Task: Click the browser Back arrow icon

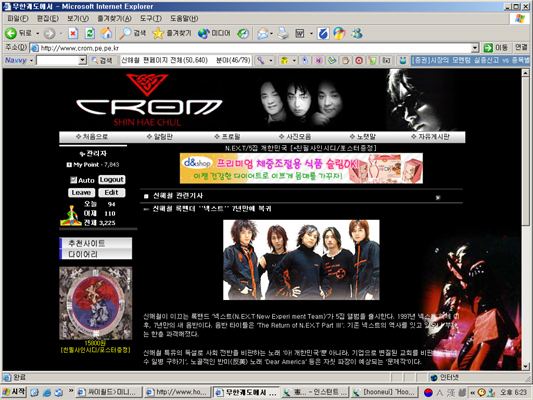Action: [x=11, y=33]
